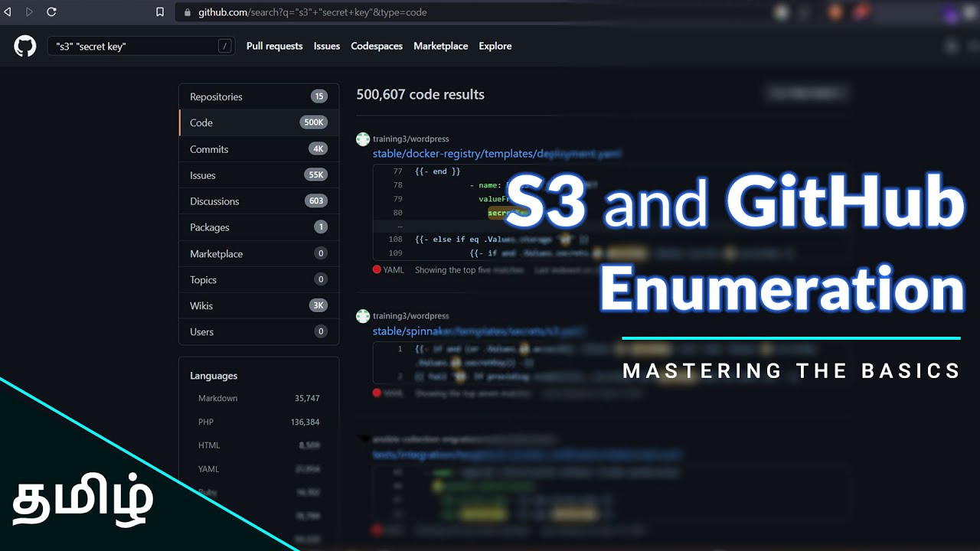
Task: Select Code filter in sidebar
Action: (x=259, y=122)
